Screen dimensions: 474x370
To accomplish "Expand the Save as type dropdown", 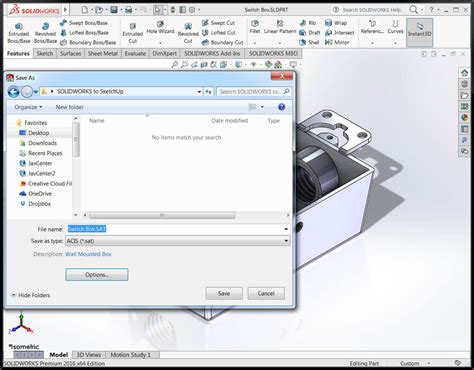I will point(286,241).
